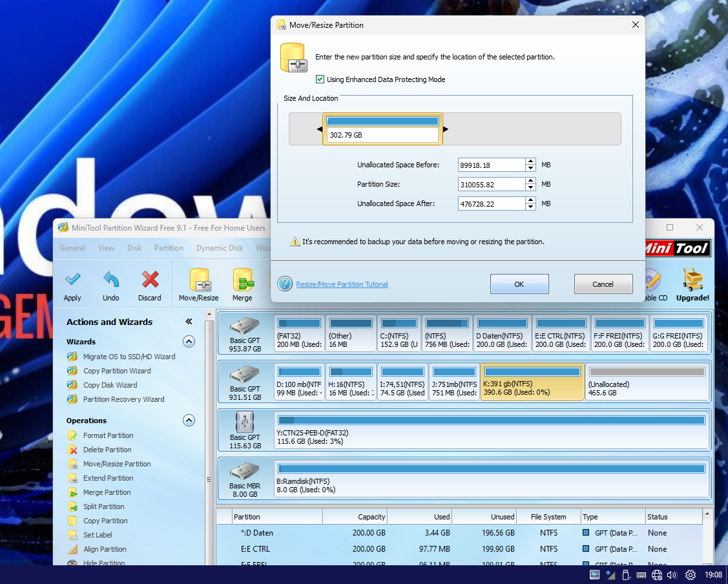Select the E:E CTRL row in table
The height and width of the screenshot is (584, 728).
(x=460, y=548)
